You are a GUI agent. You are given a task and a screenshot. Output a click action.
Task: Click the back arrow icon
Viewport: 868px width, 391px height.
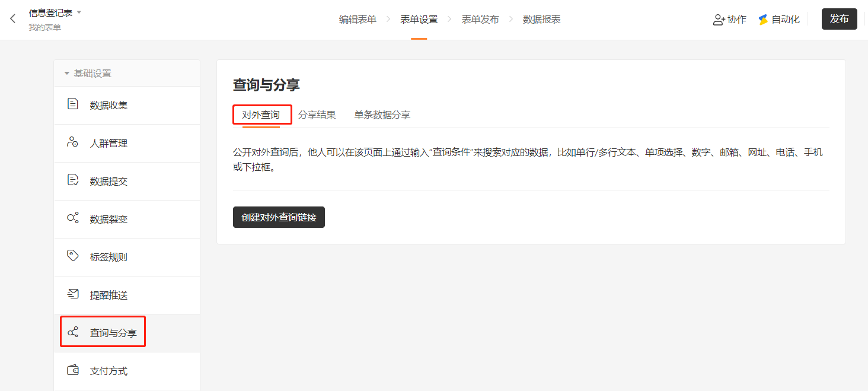pos(13,19)
